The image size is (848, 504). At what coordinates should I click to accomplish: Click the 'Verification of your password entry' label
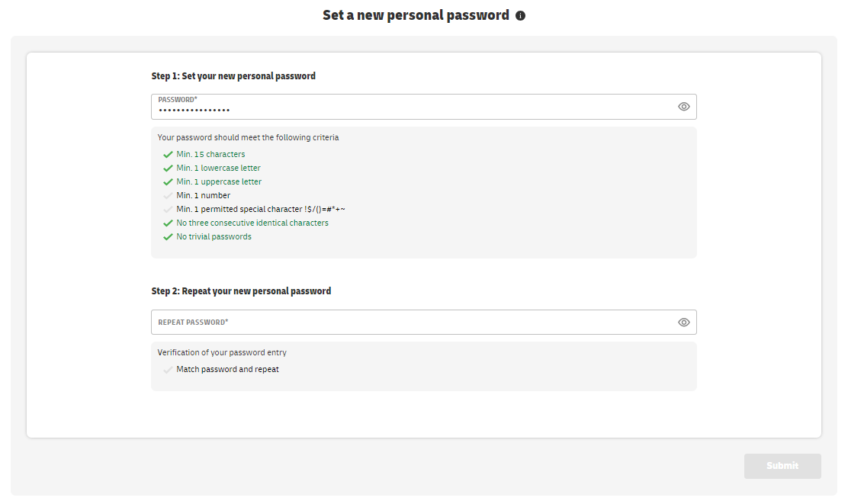pos(222,352)
